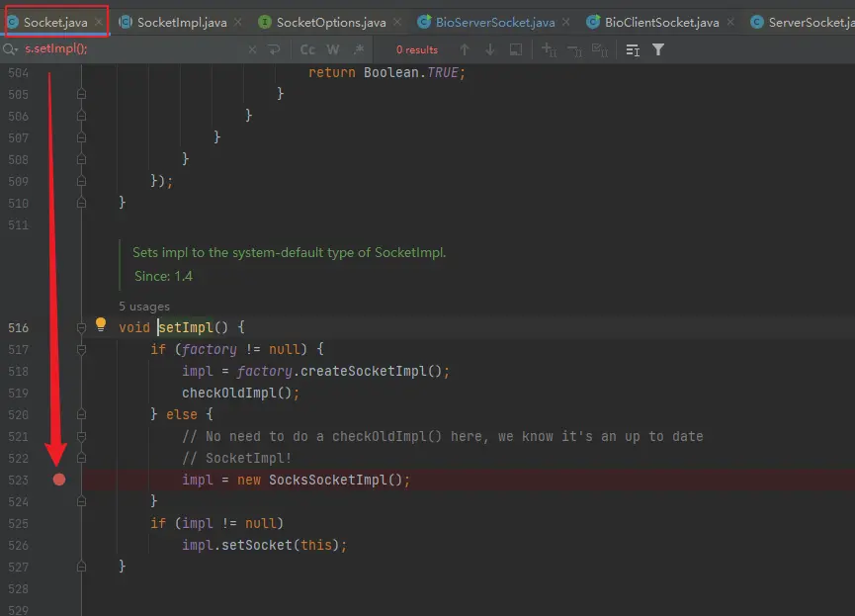Click the '0 results' search count
Viewport: 855px width, 616px height.
pos(417,49)
